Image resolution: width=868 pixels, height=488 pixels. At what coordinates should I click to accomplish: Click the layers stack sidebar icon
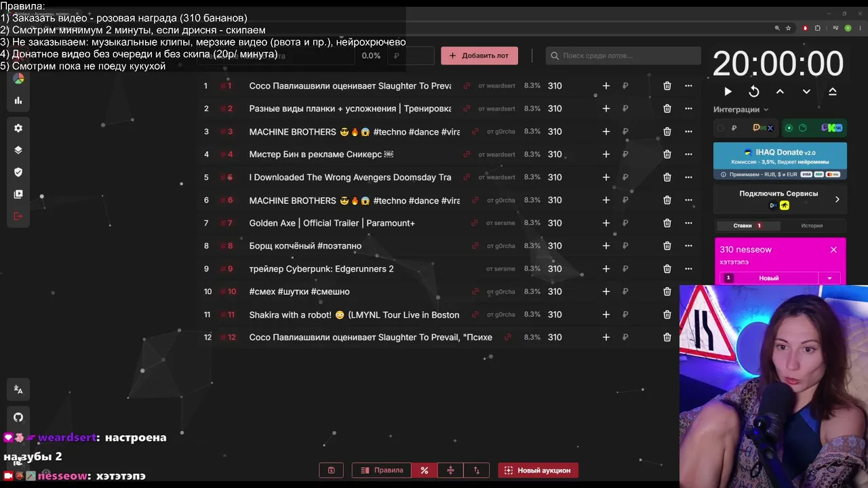18,150
